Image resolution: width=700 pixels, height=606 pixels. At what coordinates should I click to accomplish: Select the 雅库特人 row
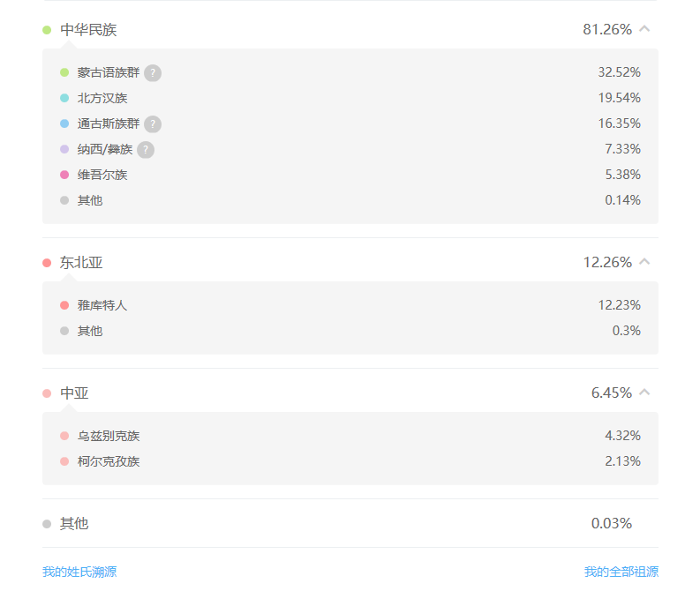point(350,305)
